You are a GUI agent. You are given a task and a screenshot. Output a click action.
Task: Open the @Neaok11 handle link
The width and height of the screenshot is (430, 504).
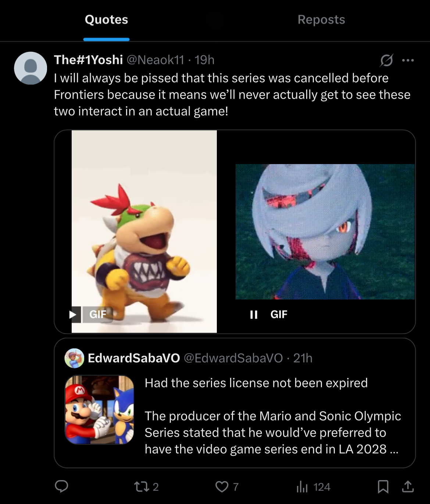point(155,60)
